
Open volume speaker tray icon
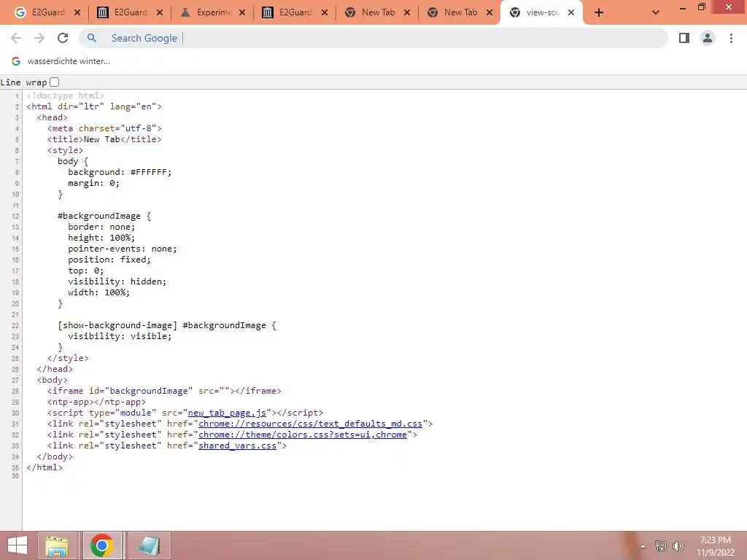[678, 546]
